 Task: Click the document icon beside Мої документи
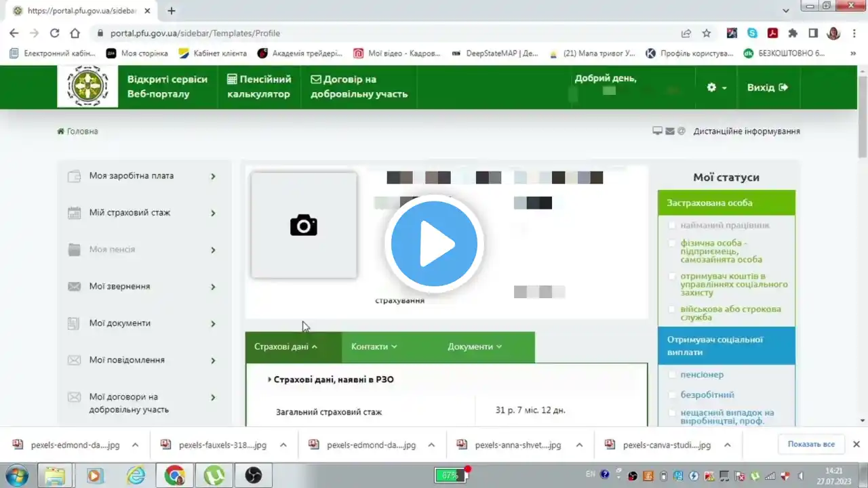(75, 323)
